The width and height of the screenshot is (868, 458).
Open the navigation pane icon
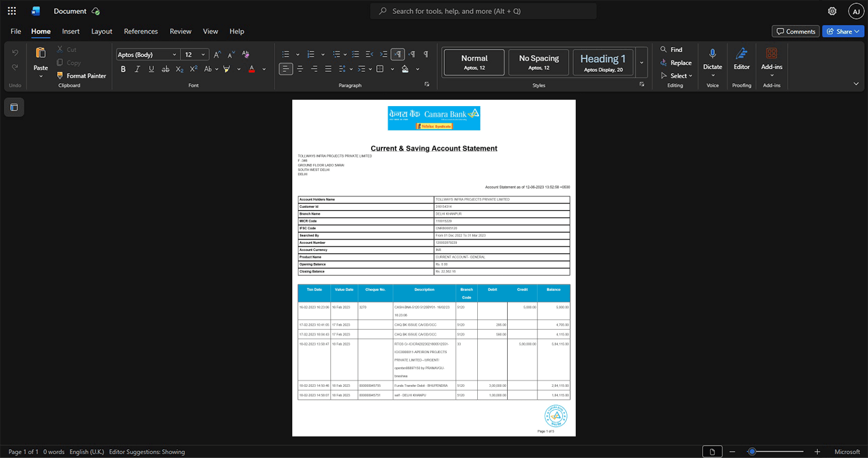click(14, 107)
